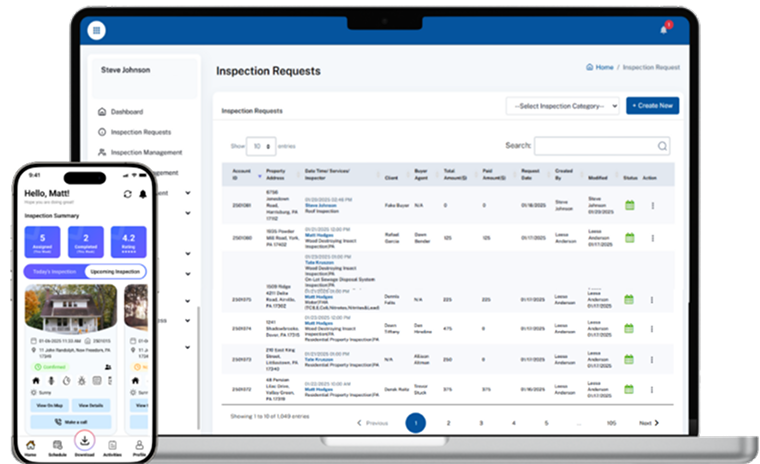Image resolution: width=760 pixels, height=464 pixels.
Task: Jump to pagination page 105
Action: click(611, 423)
